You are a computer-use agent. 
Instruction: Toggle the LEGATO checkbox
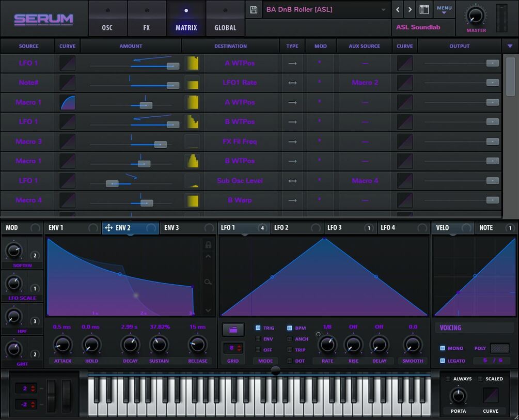(443, 361)
